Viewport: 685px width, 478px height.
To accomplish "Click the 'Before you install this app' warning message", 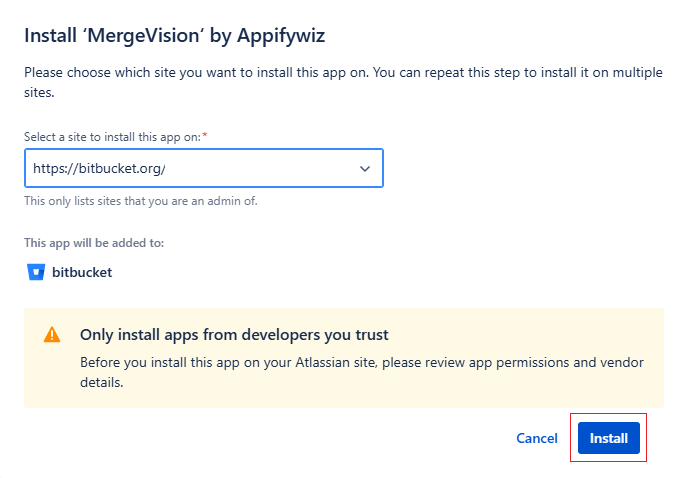I will tap(362, 372).
